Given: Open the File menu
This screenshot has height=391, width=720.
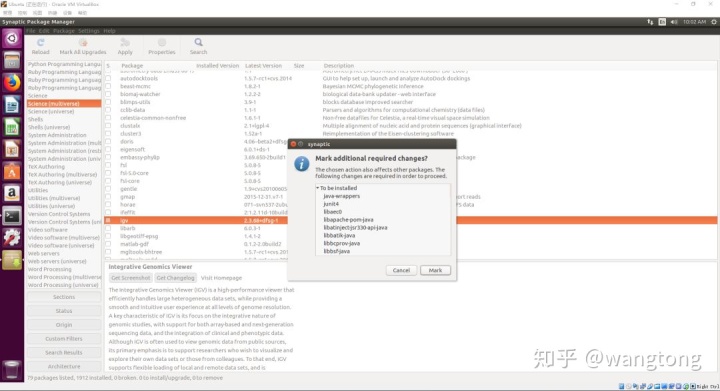Looking at the screenshot, I should 31,31.
